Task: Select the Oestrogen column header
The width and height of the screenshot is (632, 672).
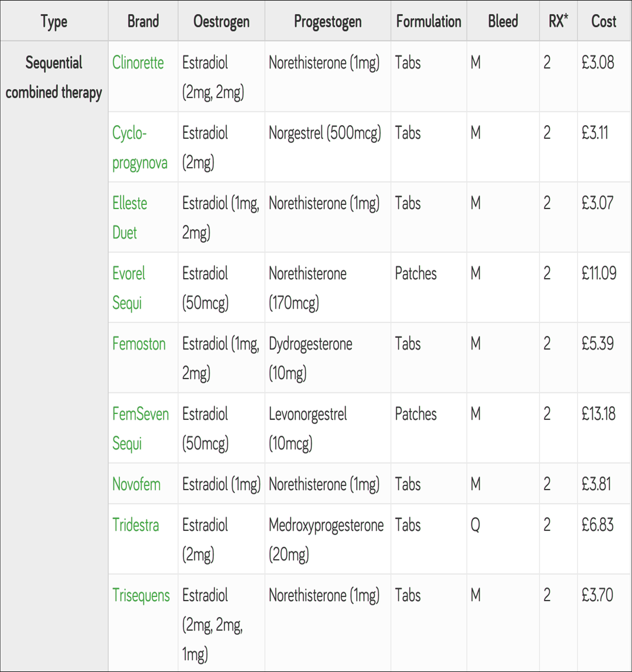Action: pos(221,21)
